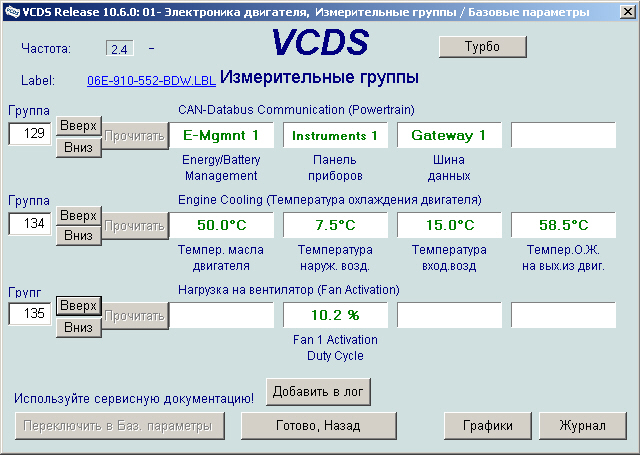Click the Температура вход.возд label
640x455 pixels.
(x=449, y=258)
